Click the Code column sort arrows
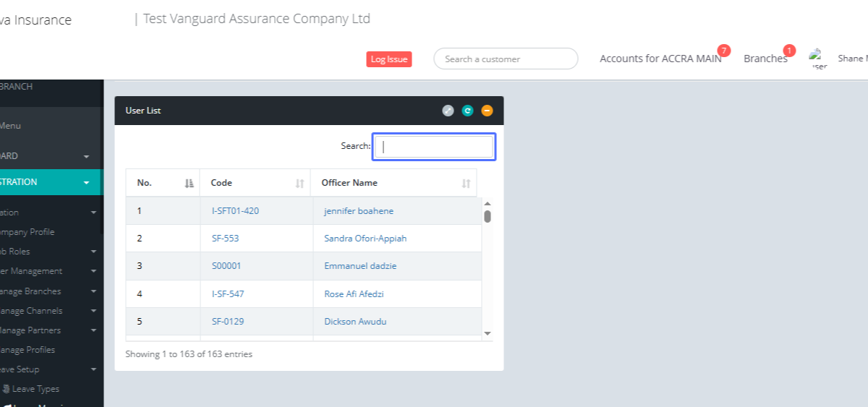This screenshot has height=407, width=868. coord(299,184)
